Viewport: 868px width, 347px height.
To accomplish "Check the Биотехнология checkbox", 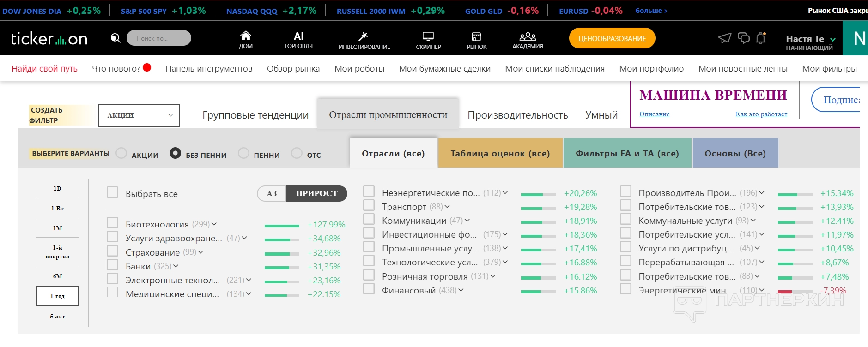I will [x=112, y=223].
